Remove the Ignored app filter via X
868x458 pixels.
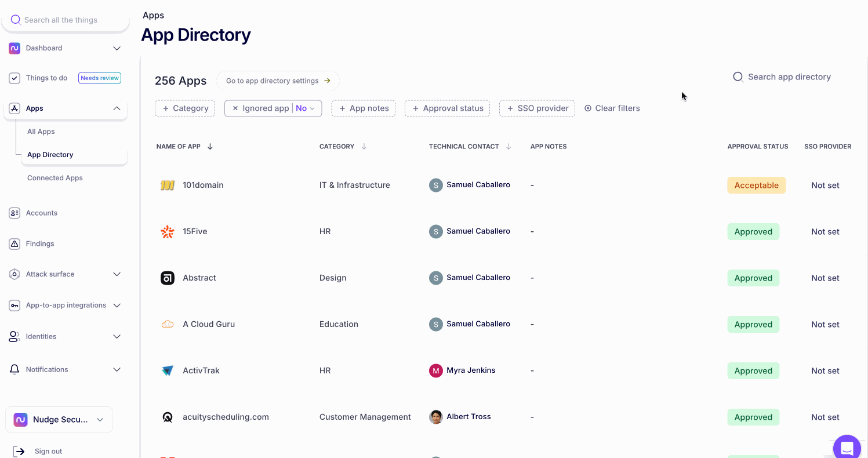tap(235, 108)
